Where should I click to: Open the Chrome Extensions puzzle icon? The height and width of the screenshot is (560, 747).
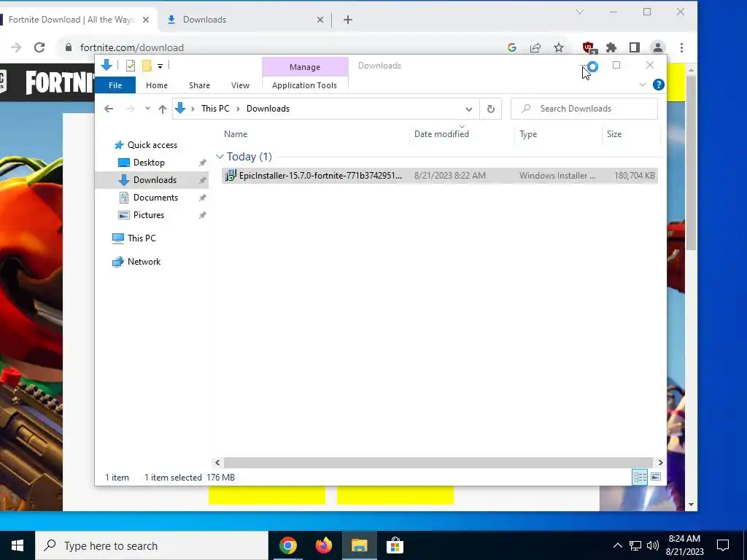tap(611, 47)
